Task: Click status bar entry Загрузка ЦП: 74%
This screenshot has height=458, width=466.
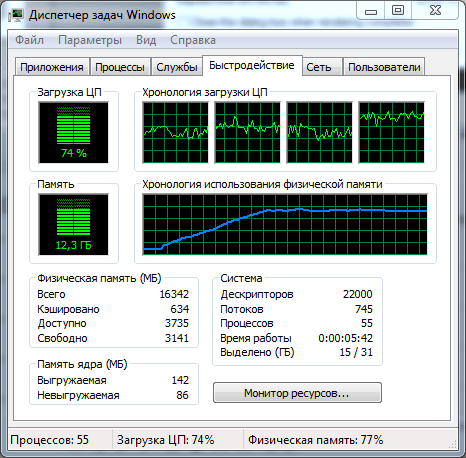Action: click(165, 440)
